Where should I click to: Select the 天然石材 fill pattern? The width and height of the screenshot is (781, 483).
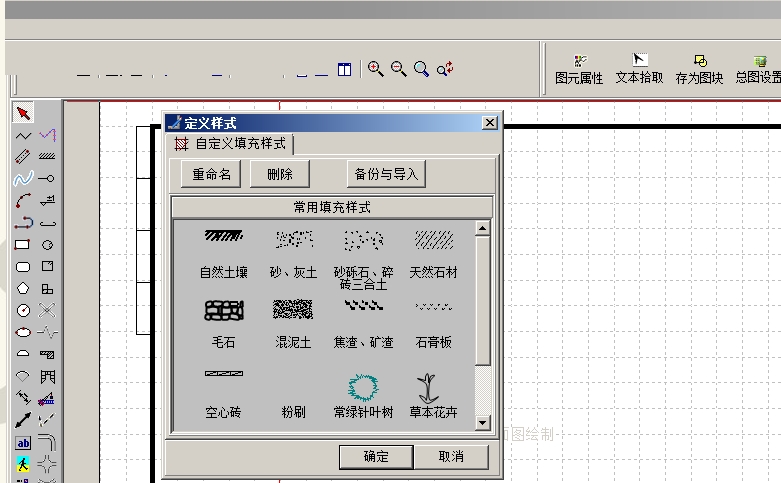pos(433,254)
